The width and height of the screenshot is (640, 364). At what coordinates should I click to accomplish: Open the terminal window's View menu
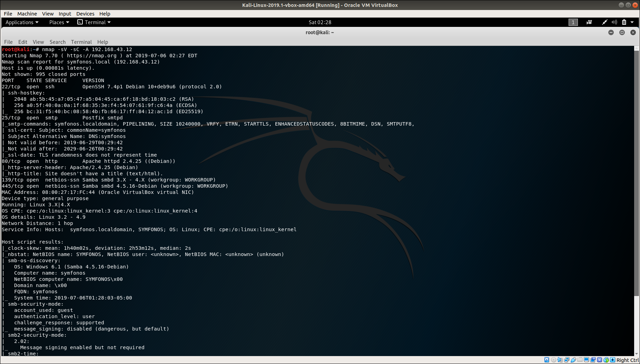38,42
